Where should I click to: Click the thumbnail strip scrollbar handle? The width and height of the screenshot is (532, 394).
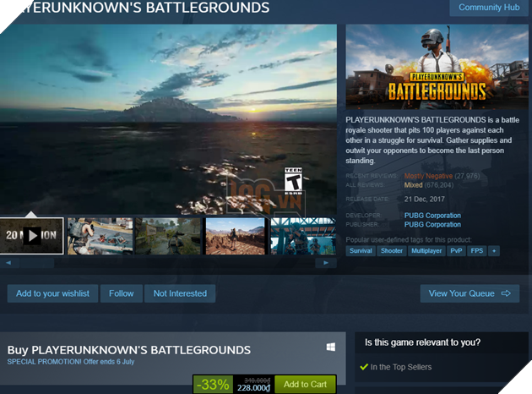click(x=37, y=263)
